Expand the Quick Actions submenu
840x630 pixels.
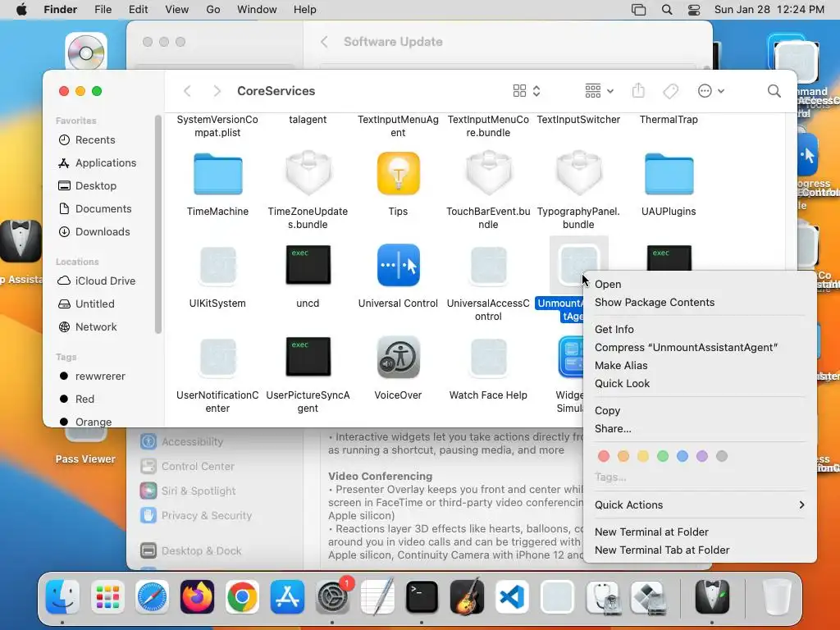click(700, 504)
